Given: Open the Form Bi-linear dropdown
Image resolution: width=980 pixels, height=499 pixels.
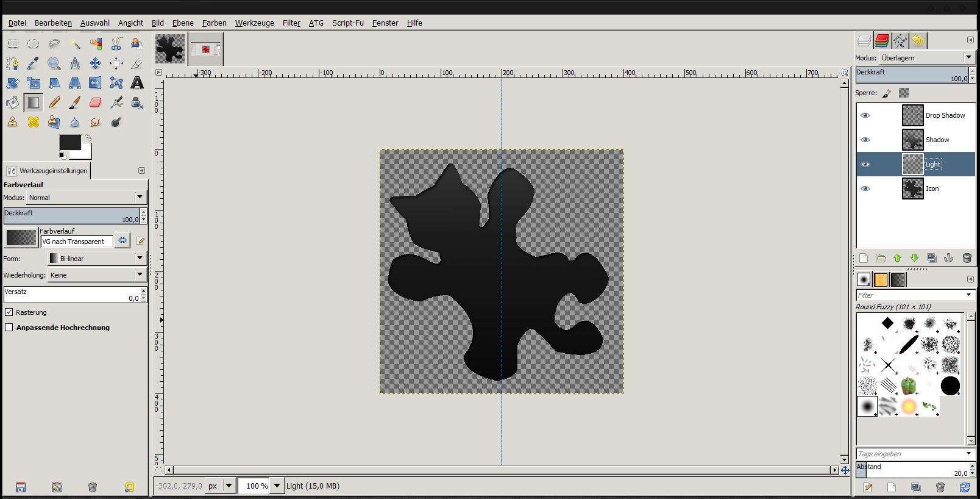Looking at the screenshot, I should pyautogui.click(x=97, y=258).
